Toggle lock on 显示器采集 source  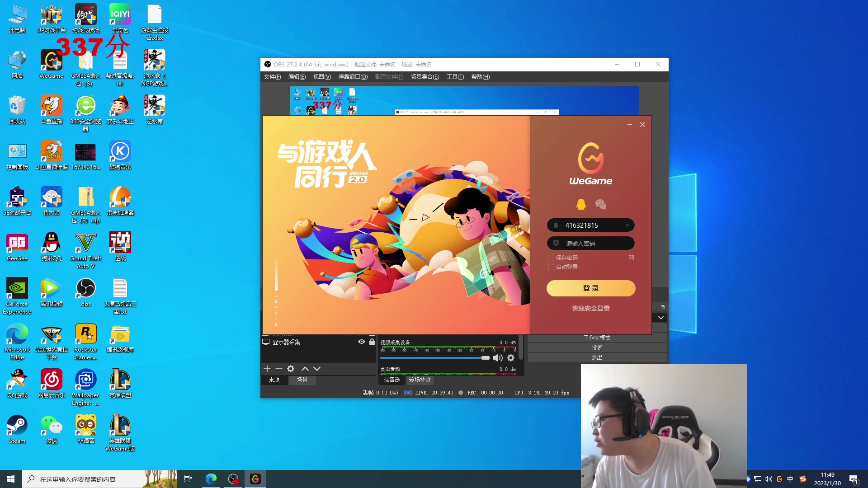click(x=372, y=342)
